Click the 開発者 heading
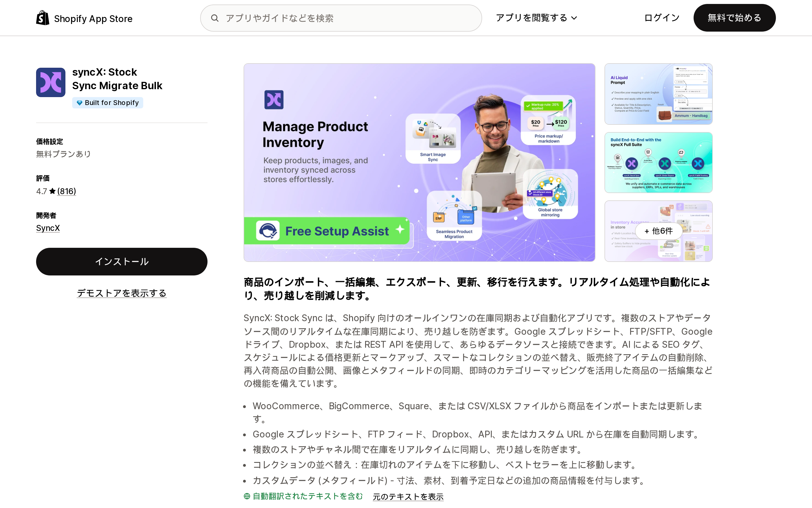This screenshot has height=508, width=812. point(46,216)
